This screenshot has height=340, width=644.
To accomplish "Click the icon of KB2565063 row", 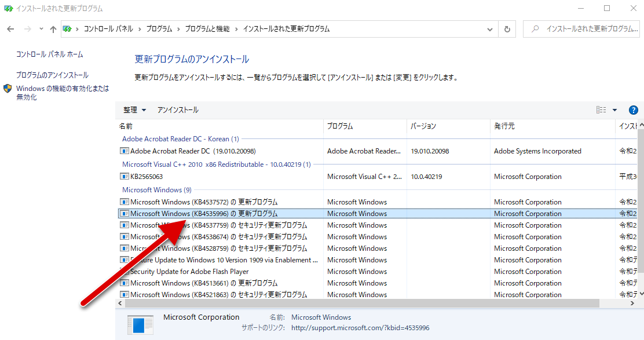I will 124,177.
